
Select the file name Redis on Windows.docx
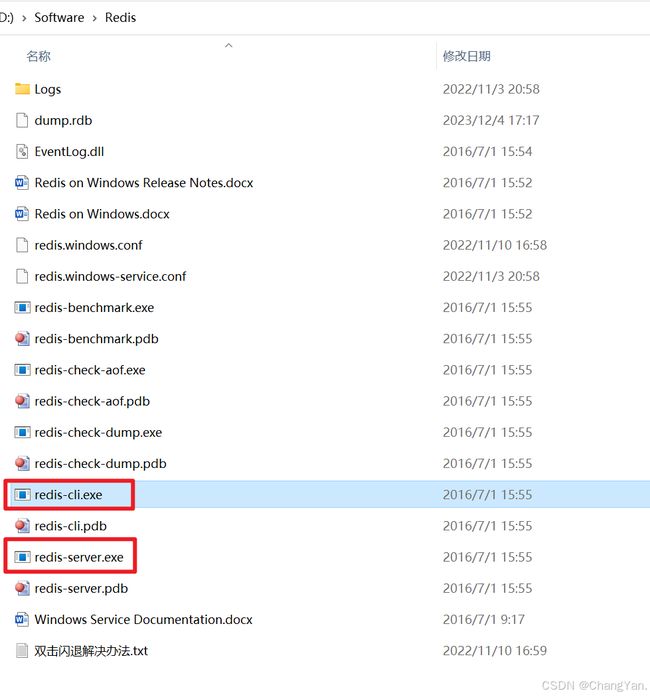click(x=102, y=214)
